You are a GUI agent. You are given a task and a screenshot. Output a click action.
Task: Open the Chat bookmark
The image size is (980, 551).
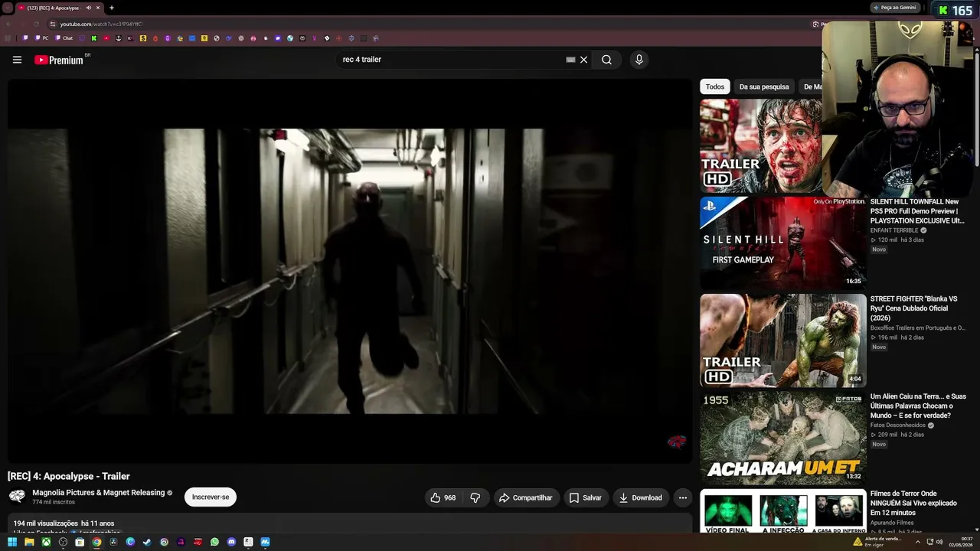(x=64, y=38)
